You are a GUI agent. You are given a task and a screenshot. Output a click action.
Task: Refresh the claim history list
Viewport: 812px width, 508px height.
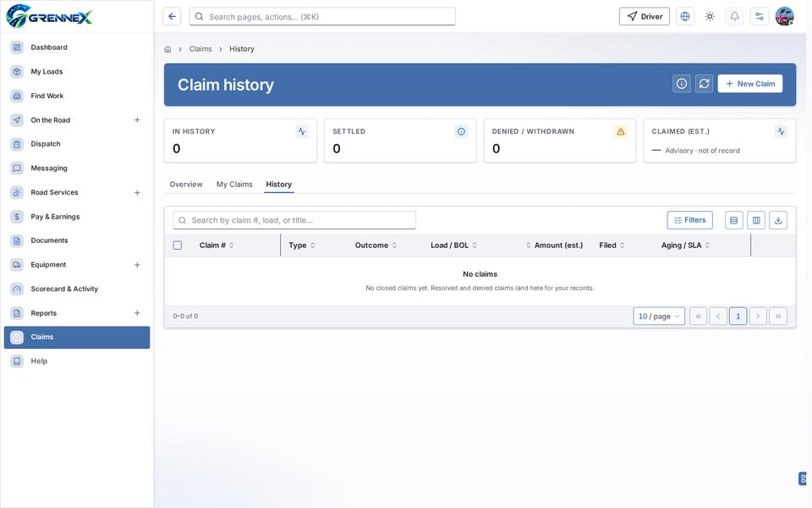(704, 84)
